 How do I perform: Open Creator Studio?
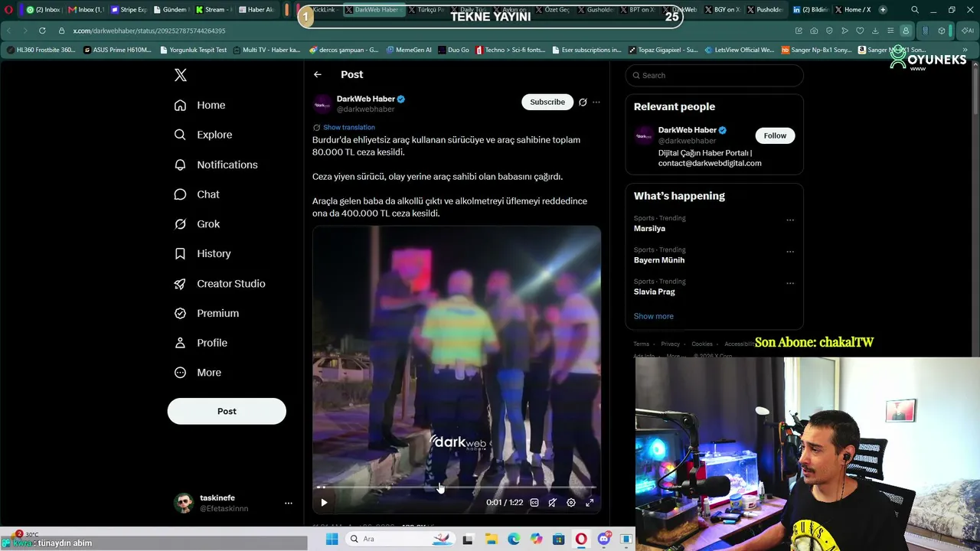pyautogui.click(x=220, y=283)
